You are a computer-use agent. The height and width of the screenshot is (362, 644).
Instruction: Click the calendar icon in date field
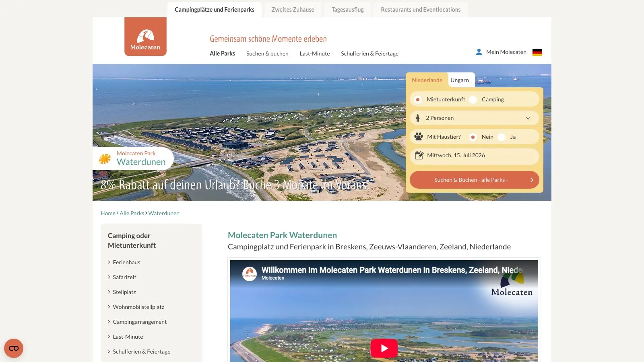[419, 155]
